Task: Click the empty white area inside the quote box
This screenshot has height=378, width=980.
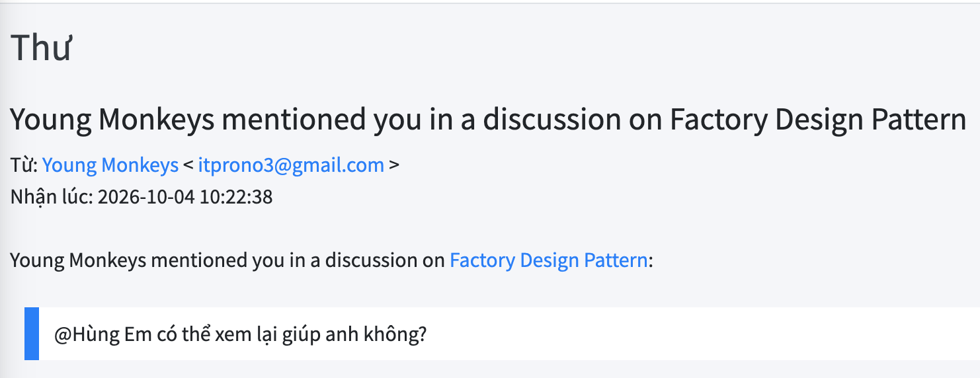Action: (x=701, y=334)
